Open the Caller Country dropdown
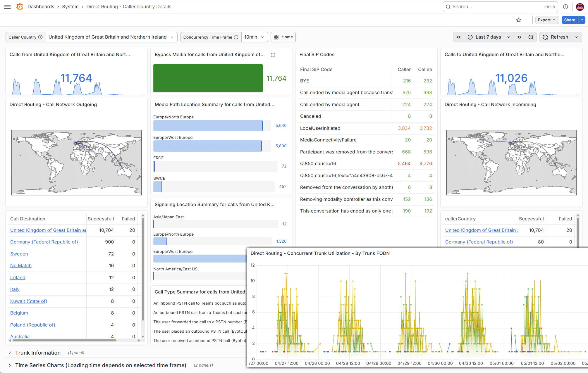 tap(111, 37)
